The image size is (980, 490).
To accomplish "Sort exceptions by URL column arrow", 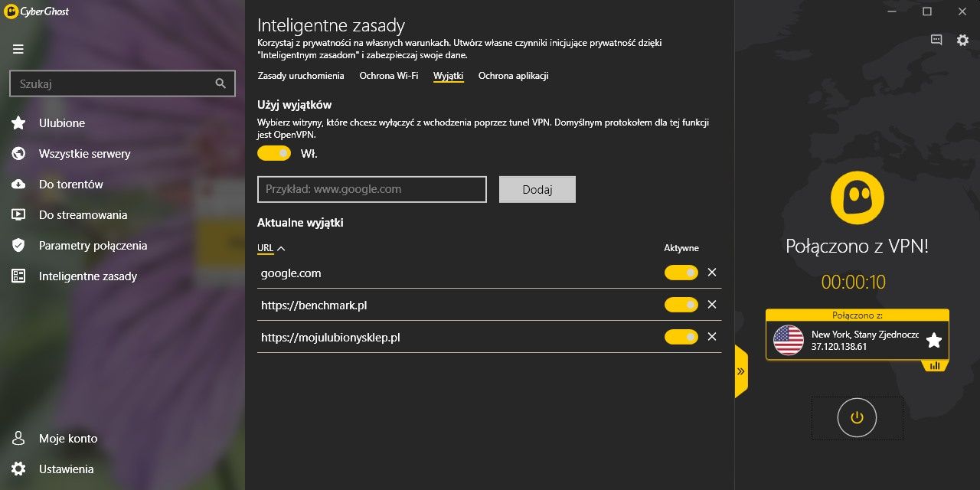I will point(281,248).
